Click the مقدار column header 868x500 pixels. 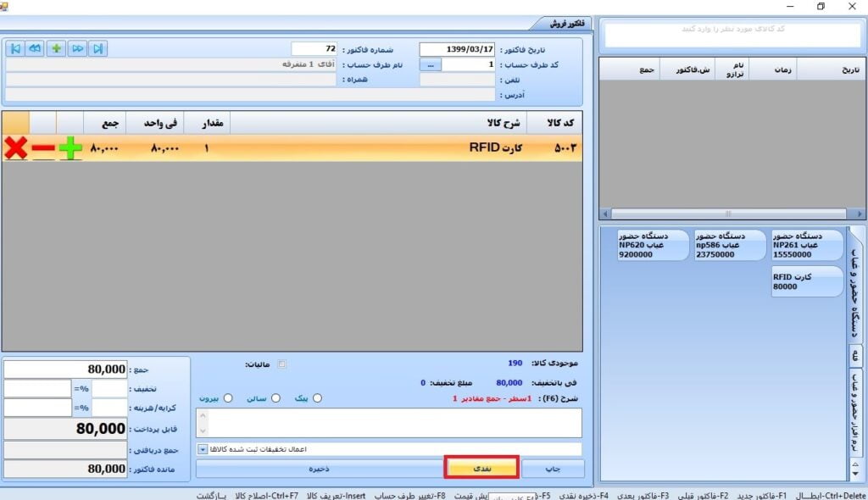pyautogui.click(x=207, y=122)
